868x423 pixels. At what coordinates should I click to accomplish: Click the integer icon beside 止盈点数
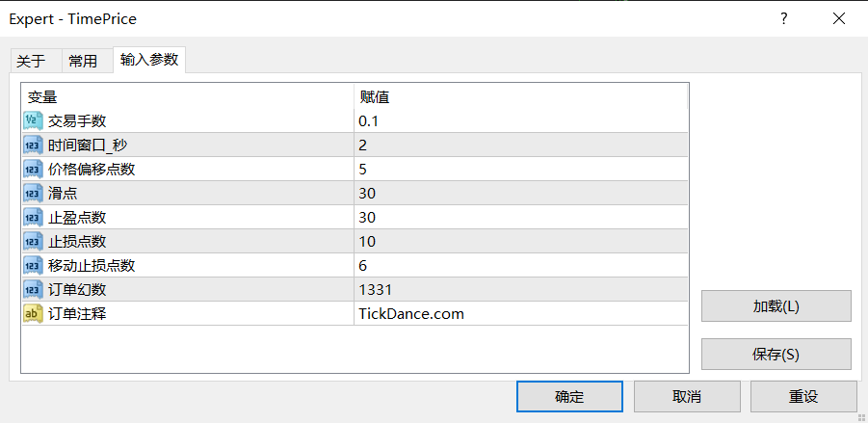pyautogui.click(x=32, y=217)
